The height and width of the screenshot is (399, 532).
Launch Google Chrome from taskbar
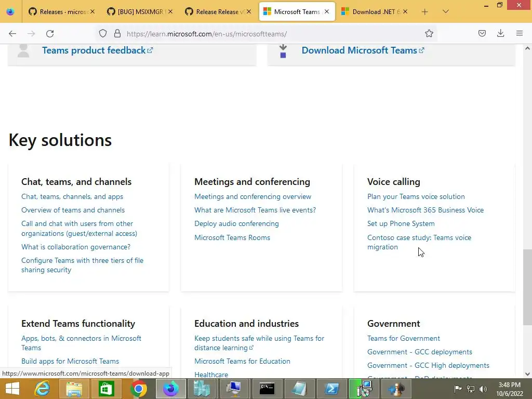pos(138,389)
